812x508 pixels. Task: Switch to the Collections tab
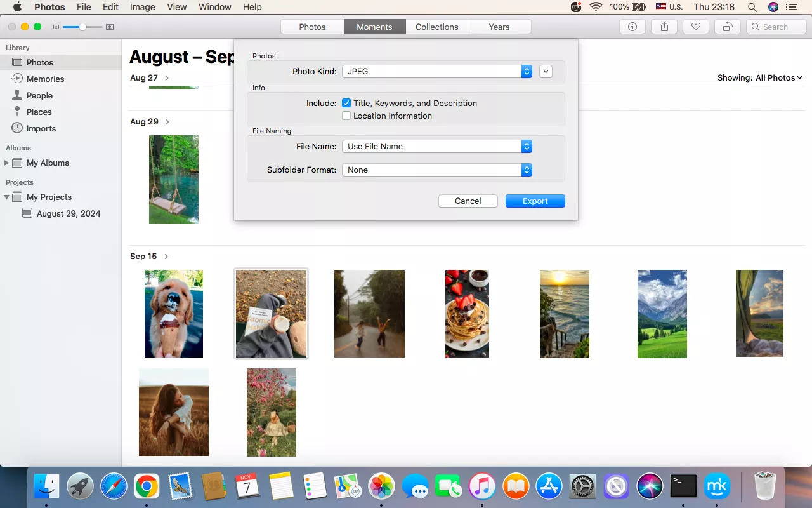436,27
